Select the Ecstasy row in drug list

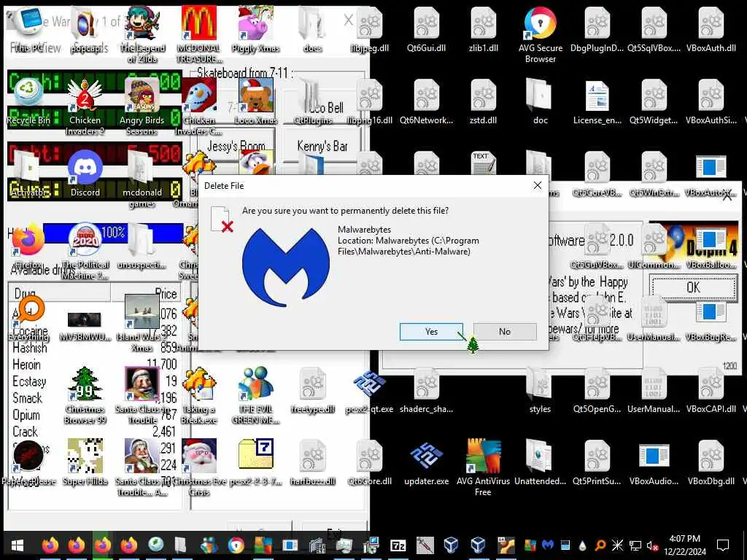(29, 381)
